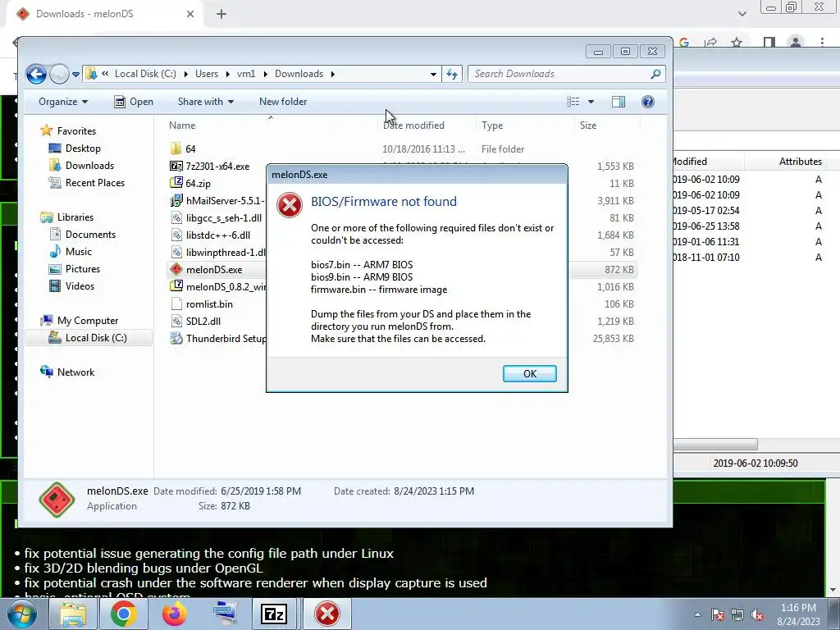Open Favorites in navigation pane
This screenshot has width=840, height=630.
[x=76, y=131]
